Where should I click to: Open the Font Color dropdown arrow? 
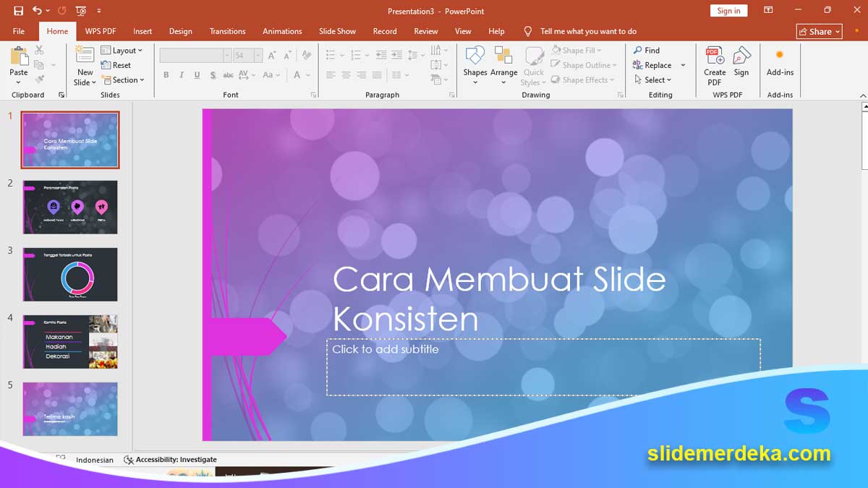pyautogui.click(x=307, y=75)
